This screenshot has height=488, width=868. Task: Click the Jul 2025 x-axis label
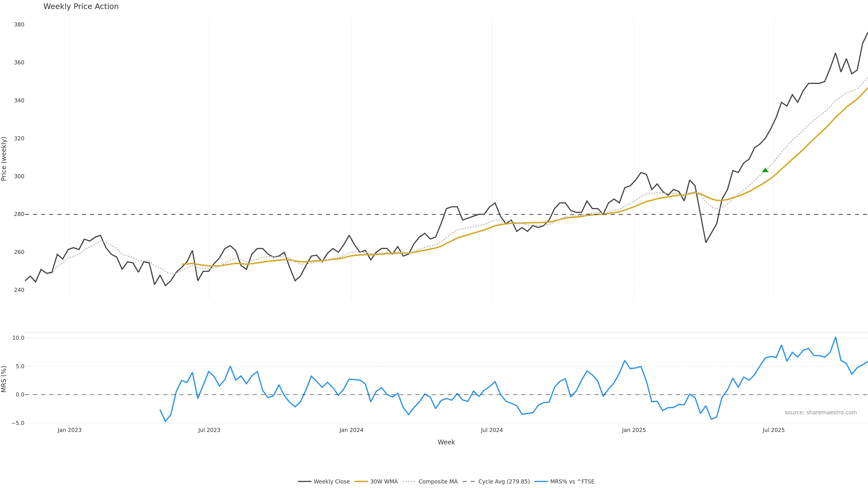tap(773, 430)
